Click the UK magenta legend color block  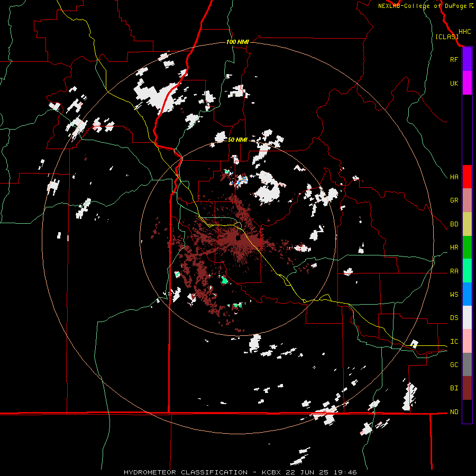point(467,83)
